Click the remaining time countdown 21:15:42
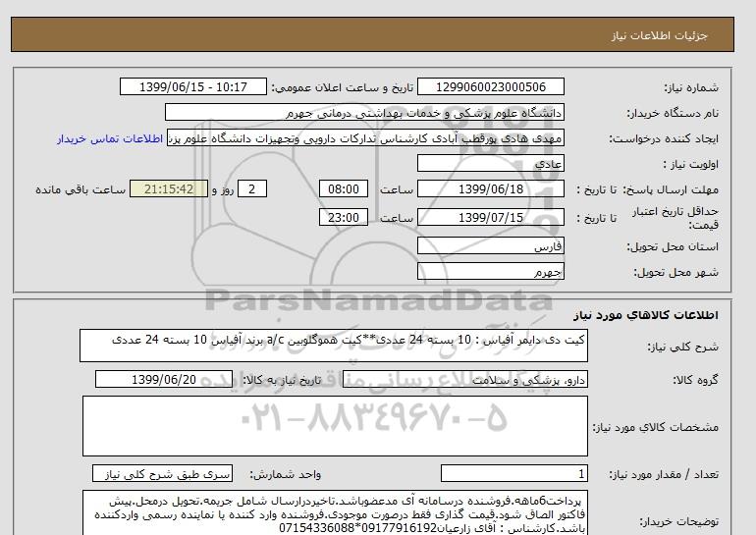 tap(169, 188)
